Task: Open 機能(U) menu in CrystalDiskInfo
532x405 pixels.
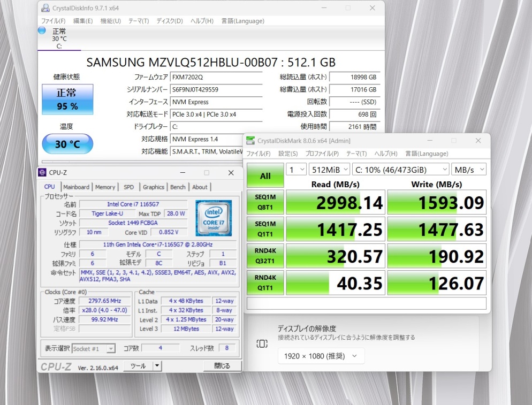Action: (111, 21)
